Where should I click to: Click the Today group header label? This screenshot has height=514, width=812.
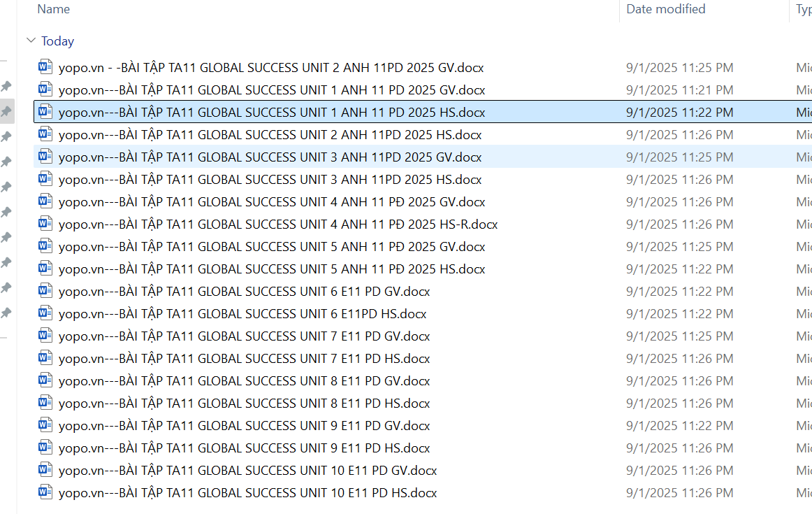57,41
